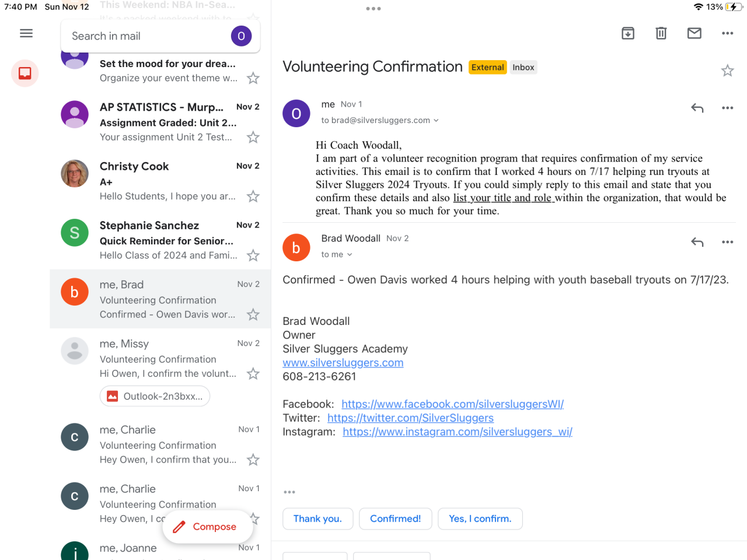Star the Volunteering Confirmation conversation
747x560 pixels.
pyautogui.click(x=727, y=71)
